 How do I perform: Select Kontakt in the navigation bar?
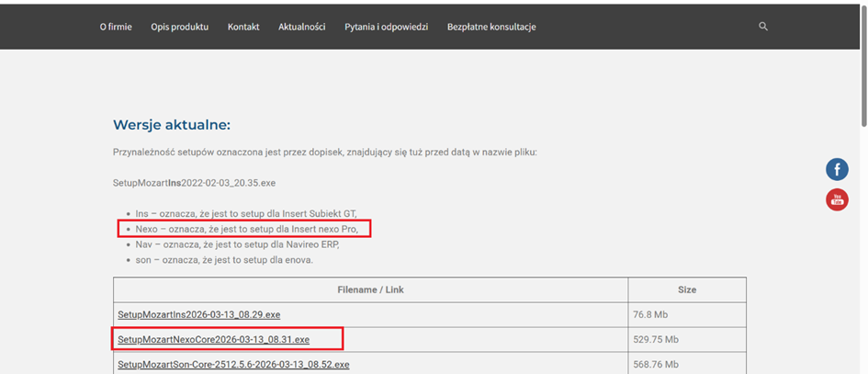(243, 27)
